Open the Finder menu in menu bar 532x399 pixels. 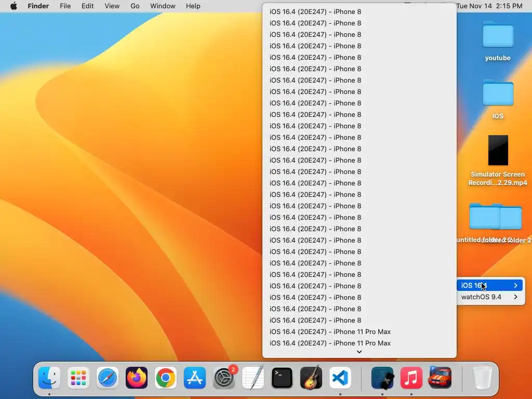[x=38, y=6]
